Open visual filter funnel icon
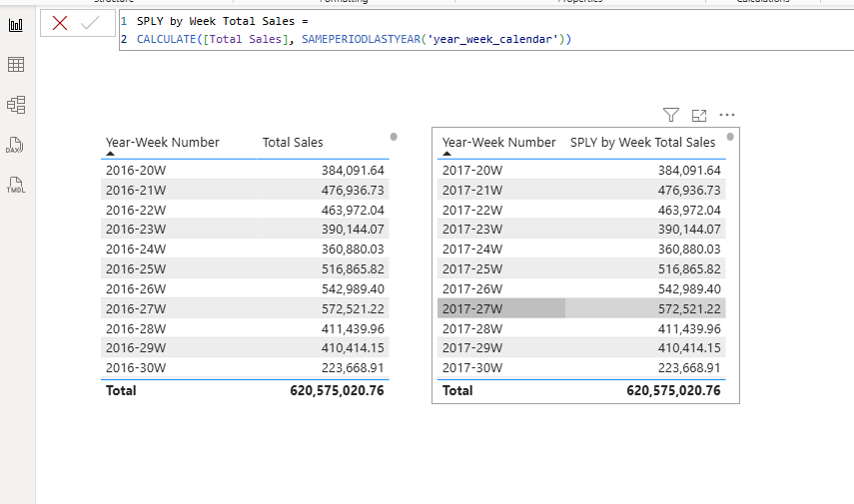This screenshot has height=504, width=854. click(x=671, y=115)
